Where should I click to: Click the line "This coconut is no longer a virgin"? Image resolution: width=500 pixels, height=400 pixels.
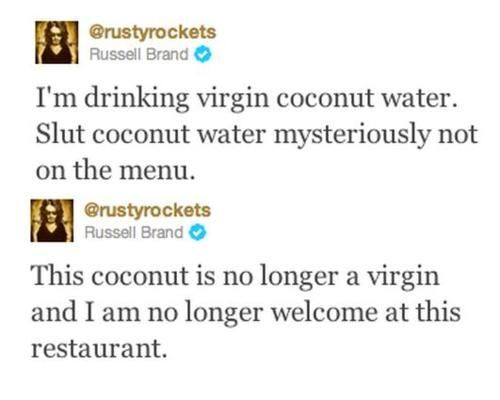point(235,278)
